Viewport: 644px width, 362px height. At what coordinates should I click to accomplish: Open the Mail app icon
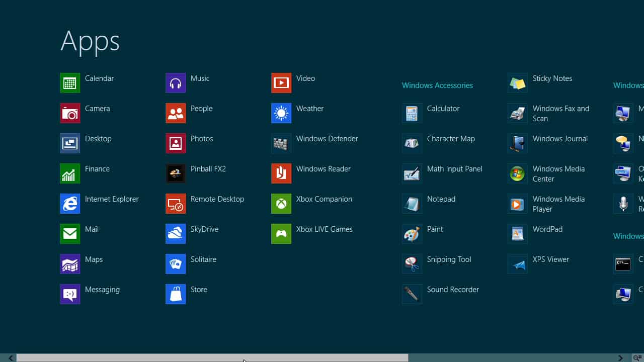(x=70, y=234)
